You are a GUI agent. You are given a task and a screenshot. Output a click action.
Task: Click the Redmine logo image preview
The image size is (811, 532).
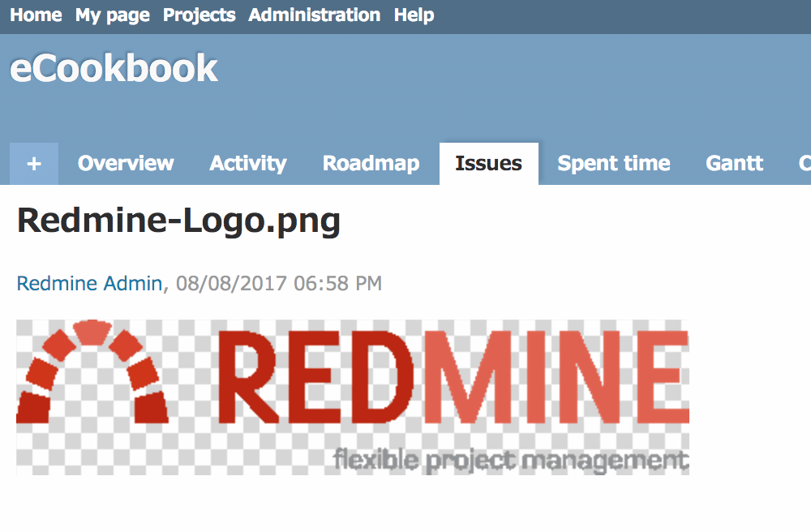click(x=353, y=397)
